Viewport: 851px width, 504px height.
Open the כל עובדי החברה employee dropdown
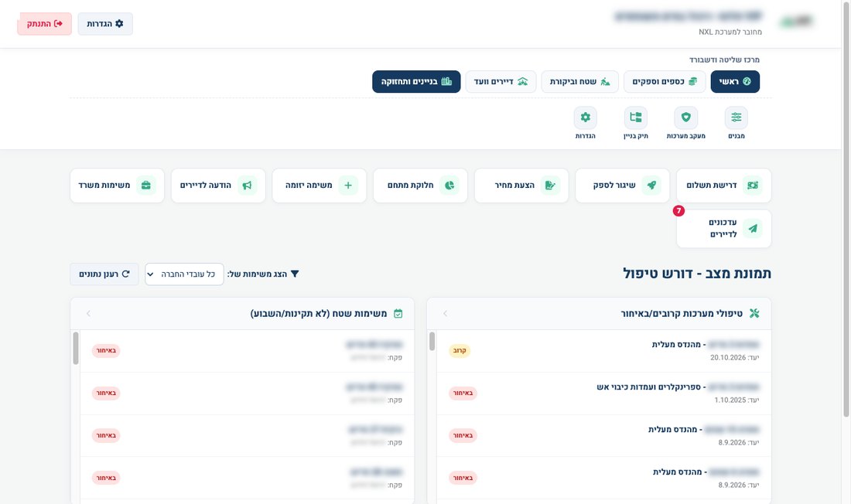(185, 274)
